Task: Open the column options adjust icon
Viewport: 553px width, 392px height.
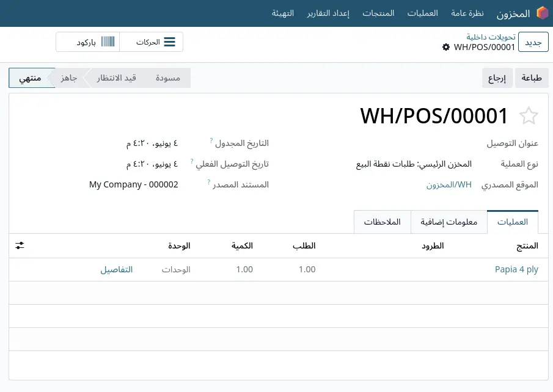Action: pyautogui.click(x=20, y=245)
